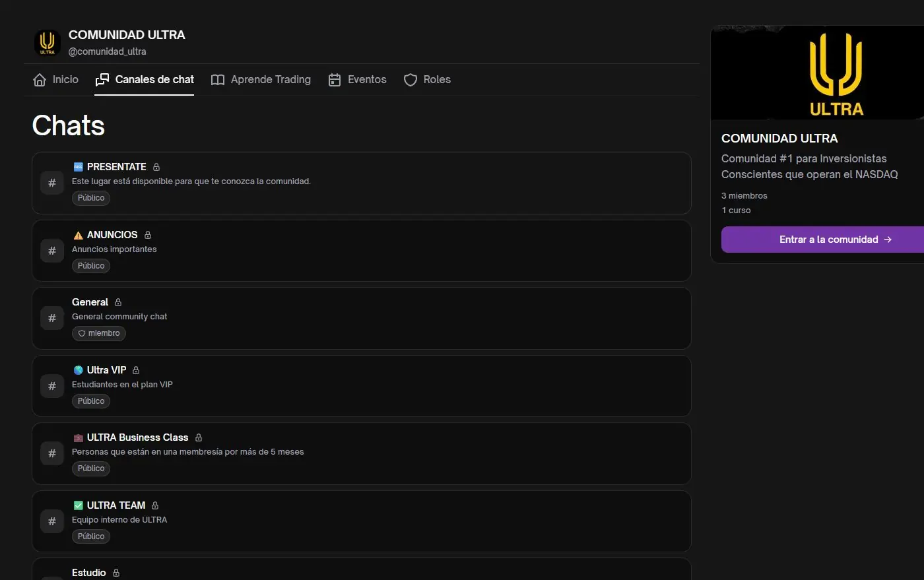Open the PRESENTATE channel title

116,167
